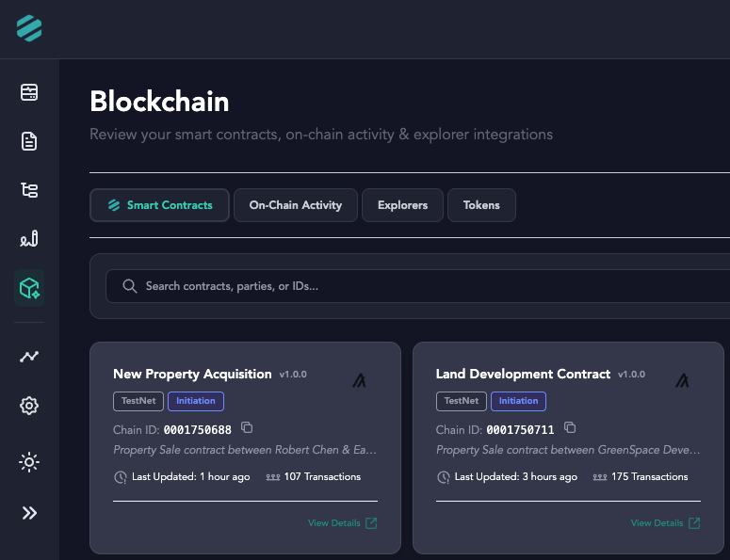This screenshot has width=730, height=560.
Task: Click the Blockchain page heading
Action: coord(159,102)
